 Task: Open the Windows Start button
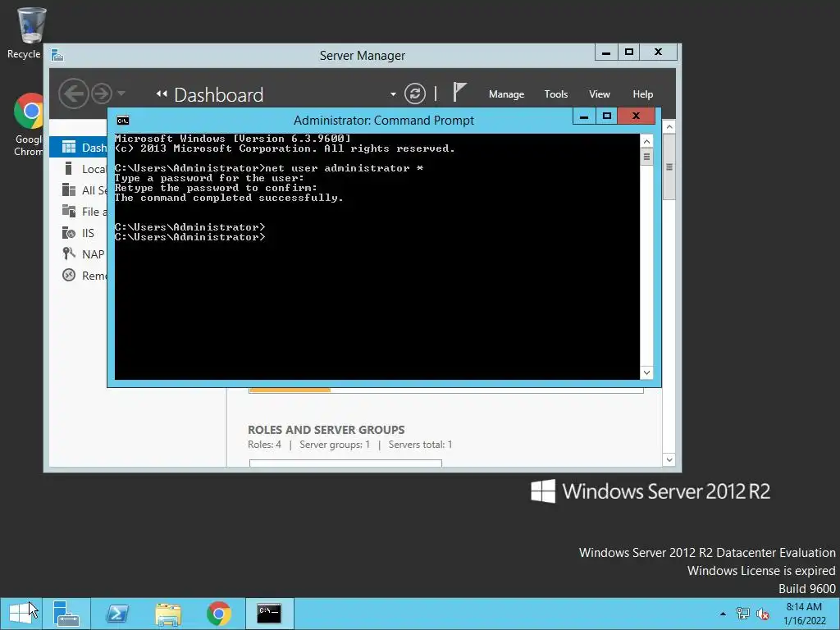click(x=21, y=614)
